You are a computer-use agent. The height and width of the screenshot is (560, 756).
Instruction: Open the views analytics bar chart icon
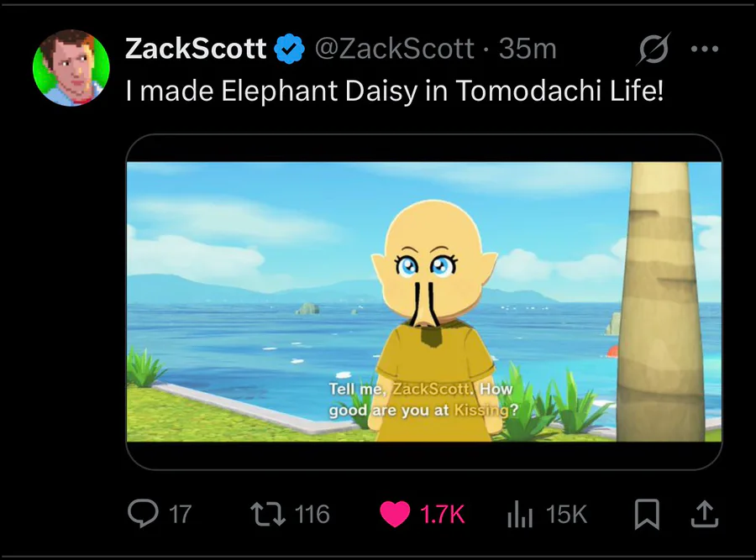click(x=521, y=514)
